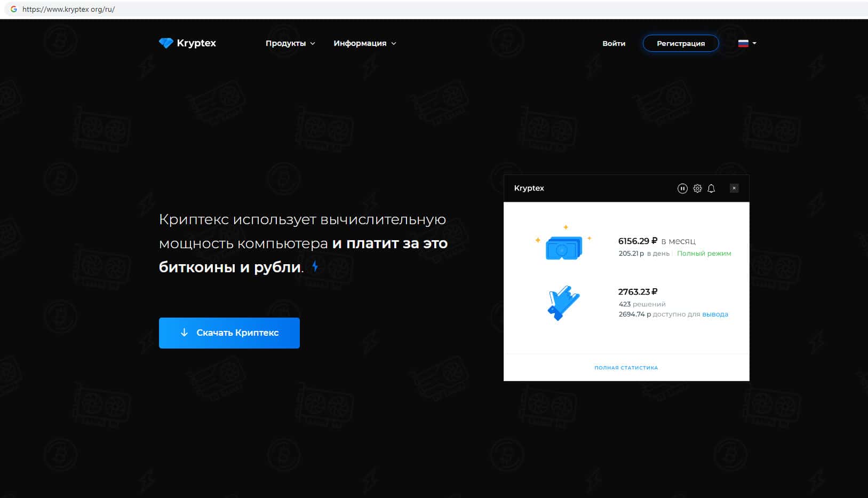Click the Kryptex widget title text
Image resolution: width=868 pixels, height=498 pixels.
click(529, 188)
